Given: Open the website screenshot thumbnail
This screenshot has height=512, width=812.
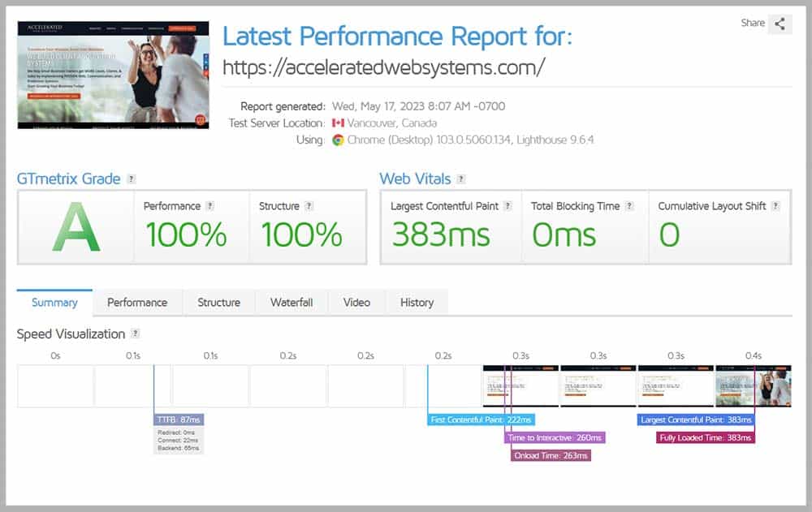Looking at the screenshot, I should click(x=114, y=75).
